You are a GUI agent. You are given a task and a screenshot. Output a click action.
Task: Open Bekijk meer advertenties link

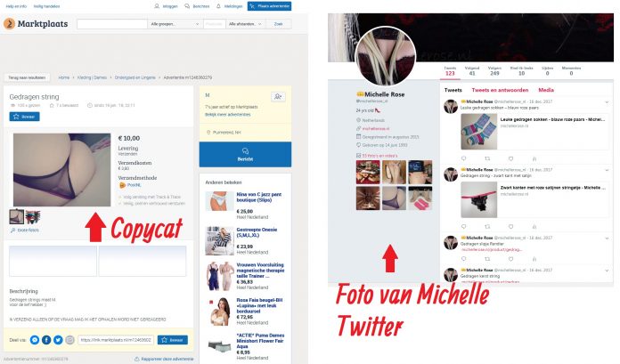coord(228,115)
